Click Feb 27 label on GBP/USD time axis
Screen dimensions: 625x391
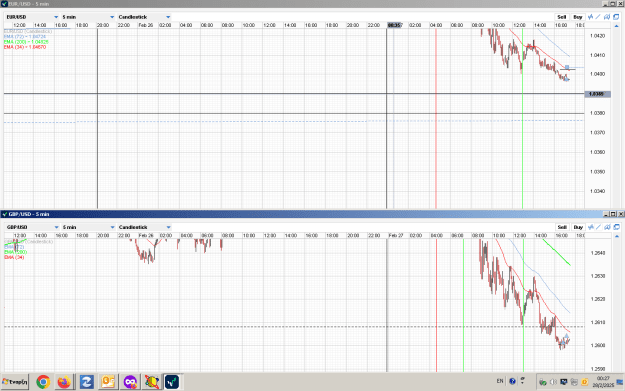pos(395,236)
